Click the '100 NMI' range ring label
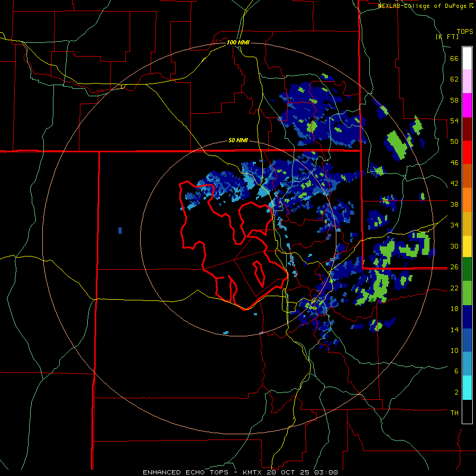 pos(238,42)
